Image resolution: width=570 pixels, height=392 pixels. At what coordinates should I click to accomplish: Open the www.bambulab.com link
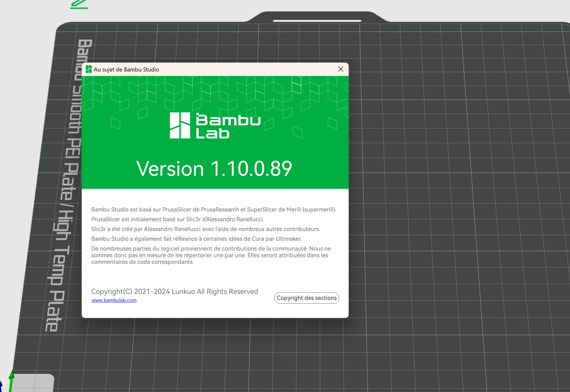(x=114, y=300)
